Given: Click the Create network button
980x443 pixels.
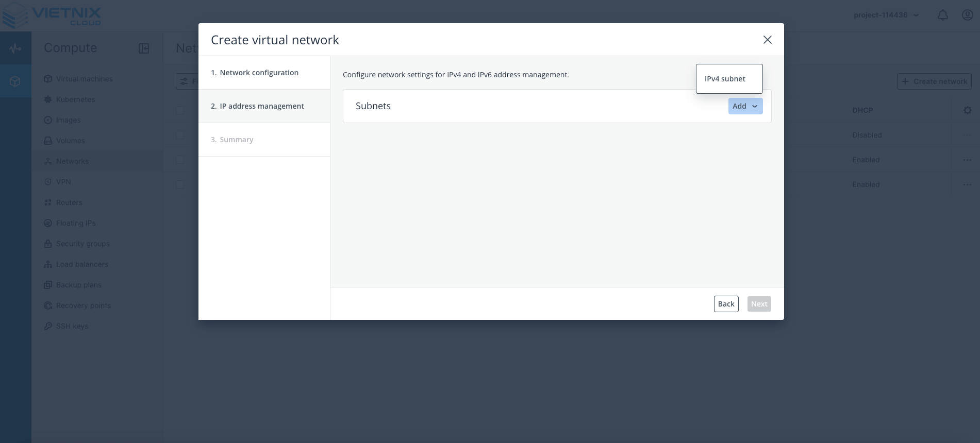Looking at the screenshot, I should click(934, 81).
